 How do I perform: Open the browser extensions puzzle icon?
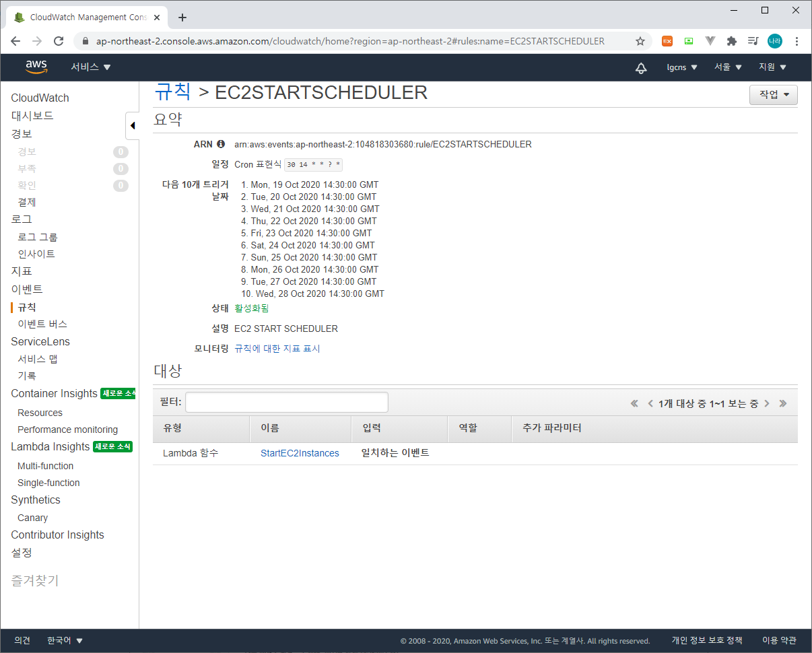coord(732,41)
